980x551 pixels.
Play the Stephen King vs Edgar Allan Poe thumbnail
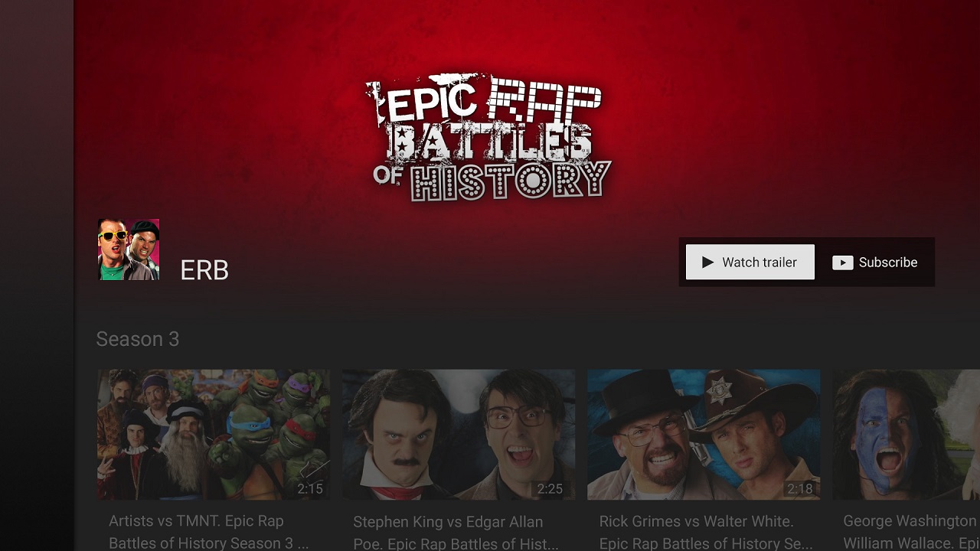tap(459, 435)
